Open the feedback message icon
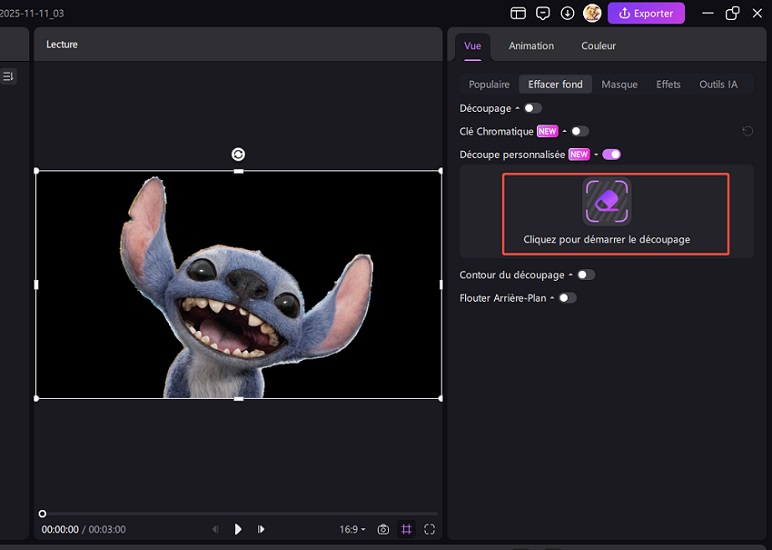 [543, 13]
